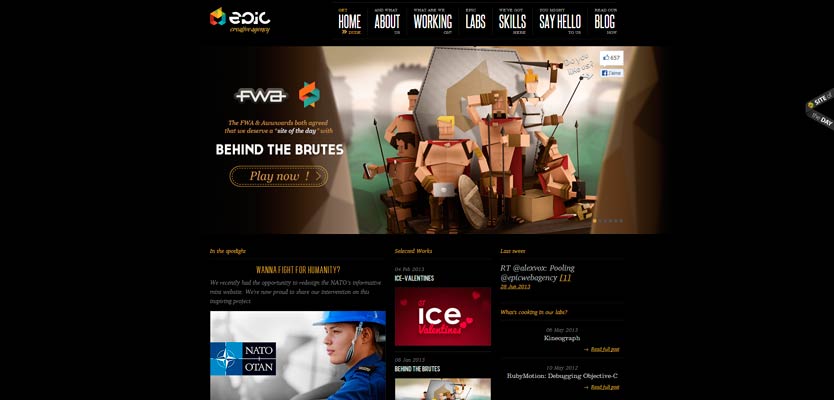Select the last carousel dot
The height and width of the screenshot is (400, 834).
[621, 220]
